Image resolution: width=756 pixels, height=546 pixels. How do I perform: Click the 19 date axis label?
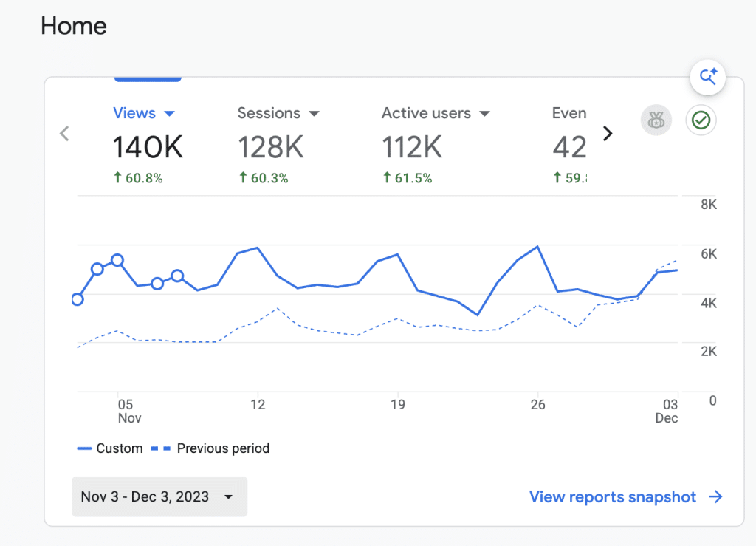pyautogui.click(x=398, y=404)
